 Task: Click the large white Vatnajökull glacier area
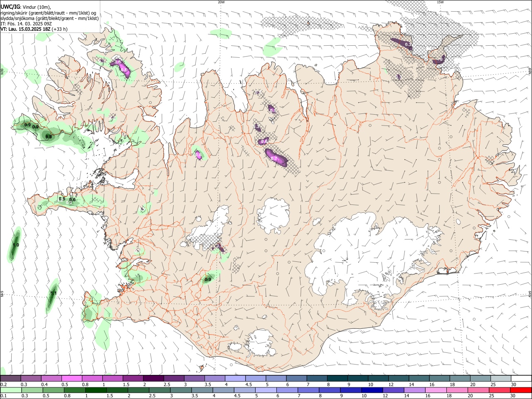[x=370, y=258]
